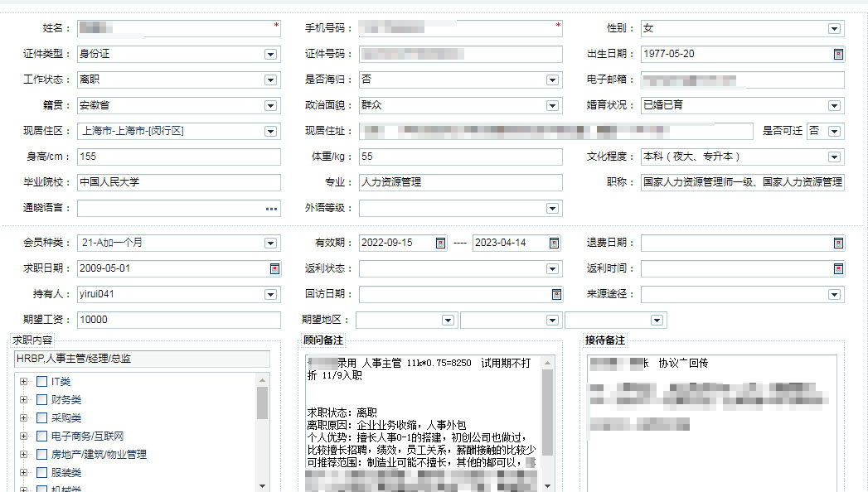Open the 持有人 dropdown
The width and height of the screenshot is (868, 492).
tap(270, 295)
